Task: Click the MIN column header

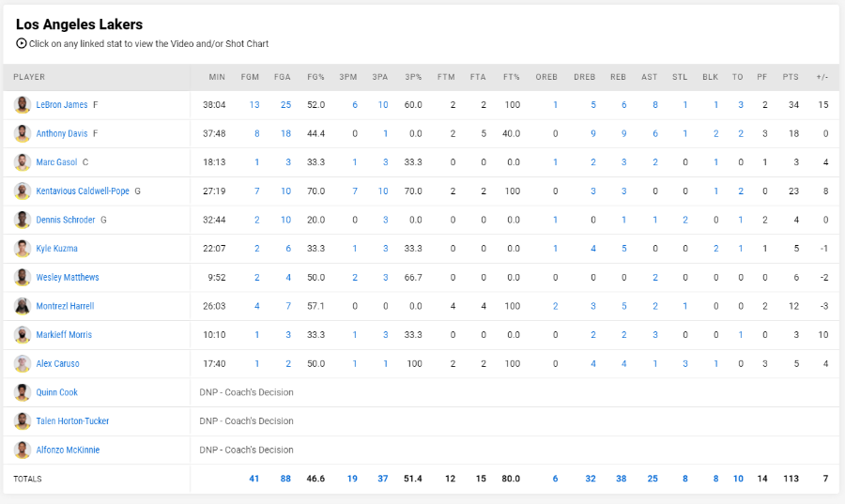Action: tap(217, 77)
